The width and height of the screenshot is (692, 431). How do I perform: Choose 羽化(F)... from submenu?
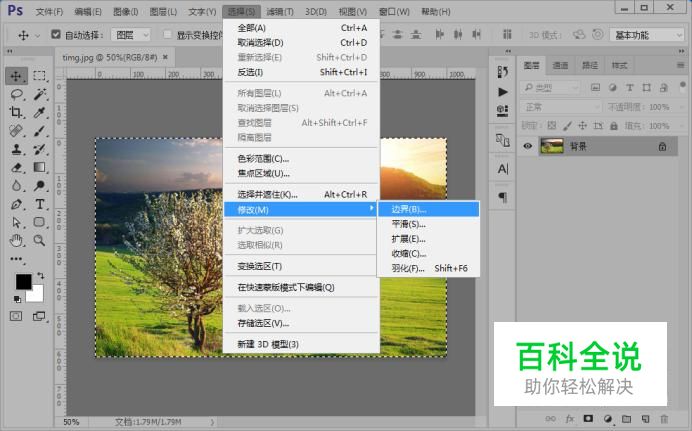click(x=429, y=268)
